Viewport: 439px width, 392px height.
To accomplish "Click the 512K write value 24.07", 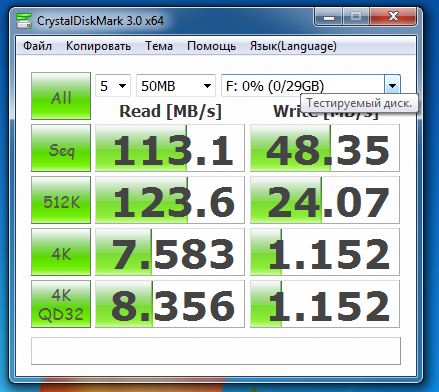I will click(x=325, y=200).
